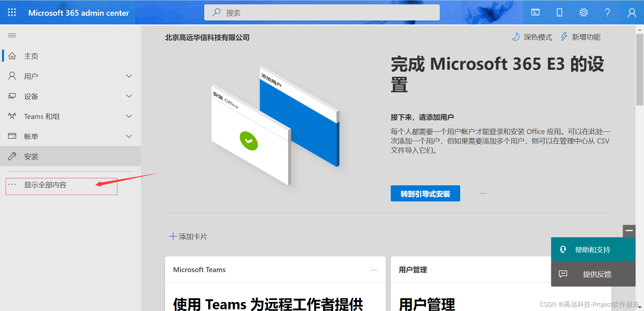This screenshot has height=311, width=644.
Task: Expand the 用户 section
Action: click(x=129, y=76)
